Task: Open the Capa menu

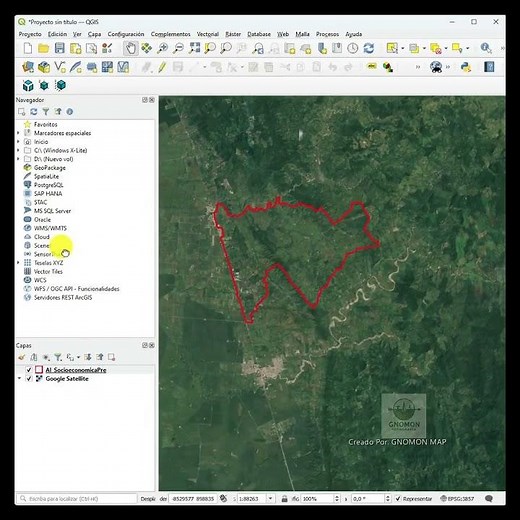Action: (94, 34)
